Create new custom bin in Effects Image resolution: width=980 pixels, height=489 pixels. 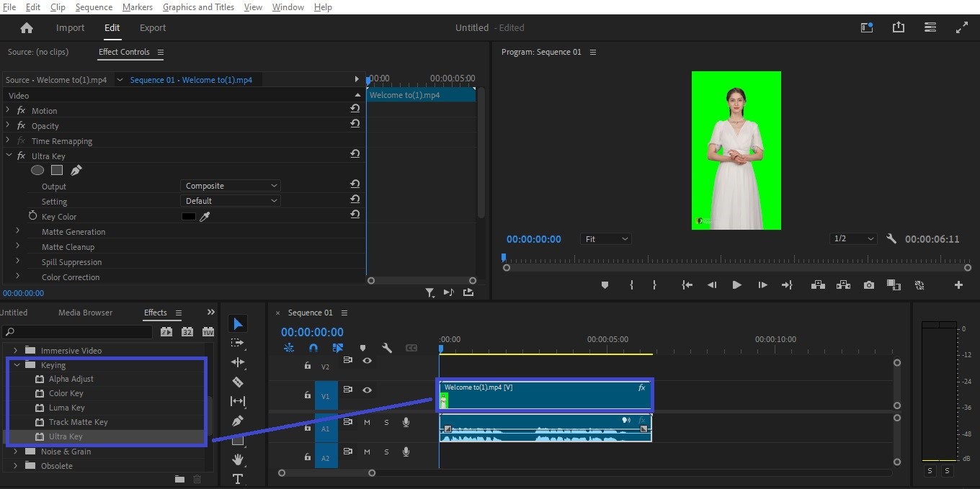[x=179, y=479]
